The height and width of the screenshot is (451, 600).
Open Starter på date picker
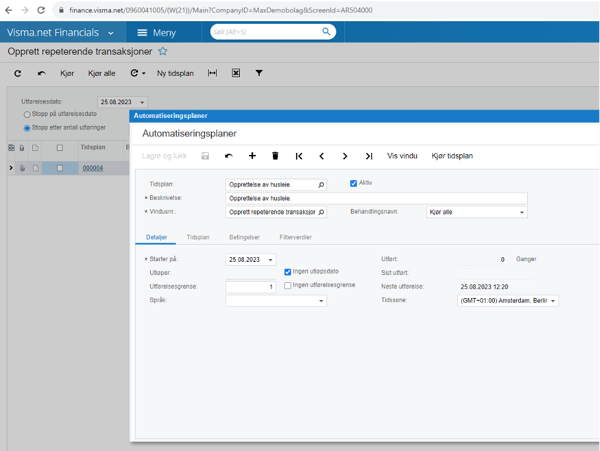pos(270,260)
